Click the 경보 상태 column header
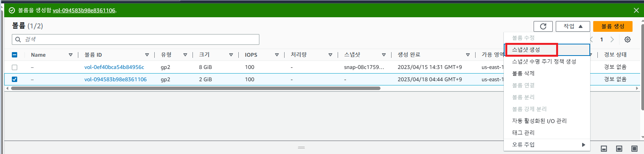Screen dimensions: 644x154 tap(615, 55)
